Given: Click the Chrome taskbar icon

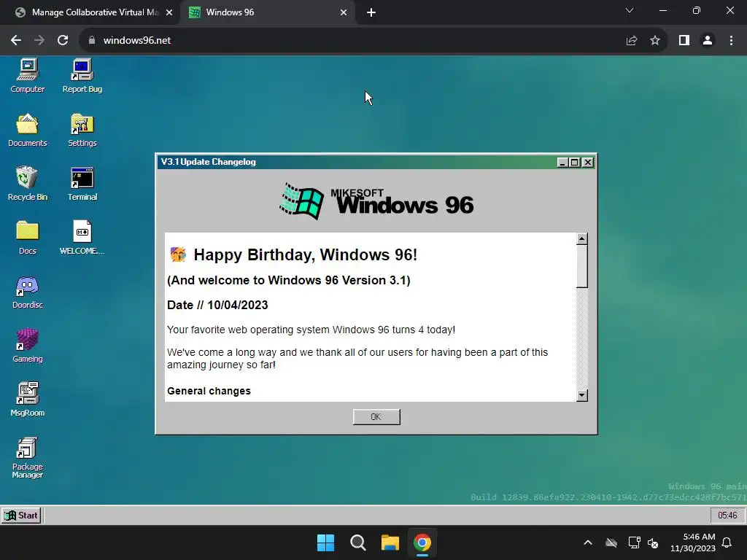Looking at the screenshot, I should (422, 542).
